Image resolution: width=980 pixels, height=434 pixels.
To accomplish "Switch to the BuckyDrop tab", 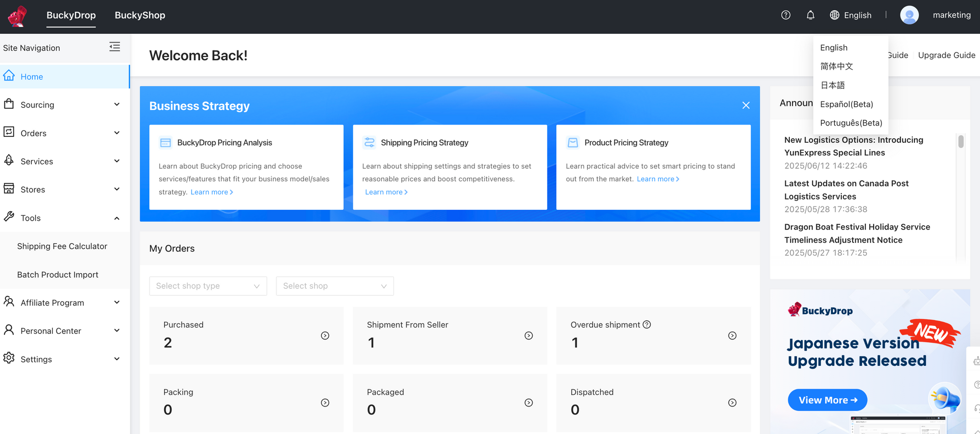I will coord(71,15).
